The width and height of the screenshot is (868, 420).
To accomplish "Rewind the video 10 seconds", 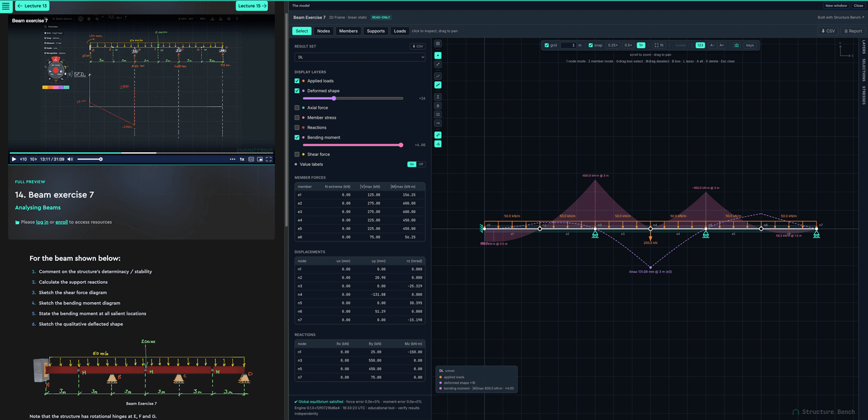I will click(24, 159).
